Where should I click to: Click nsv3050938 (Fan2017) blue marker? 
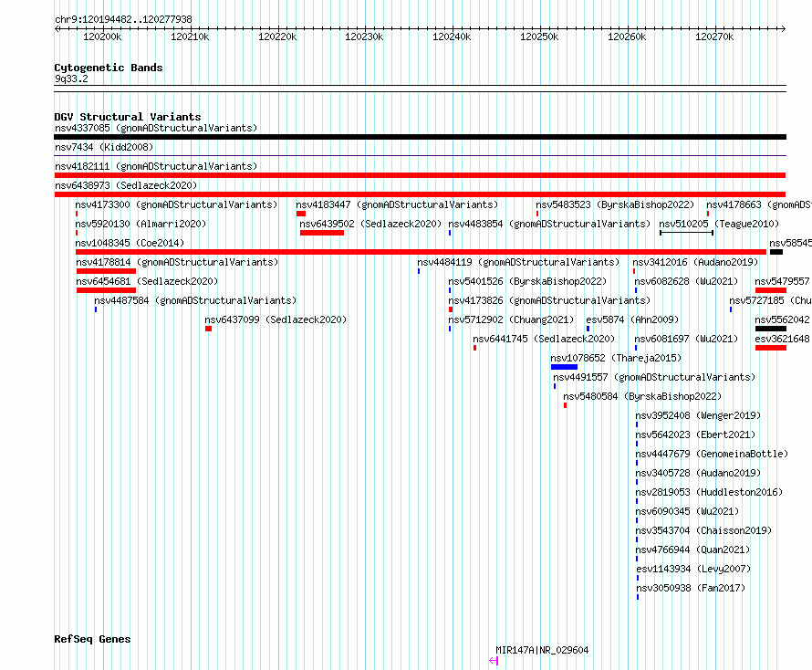click(x=638, y=597)
